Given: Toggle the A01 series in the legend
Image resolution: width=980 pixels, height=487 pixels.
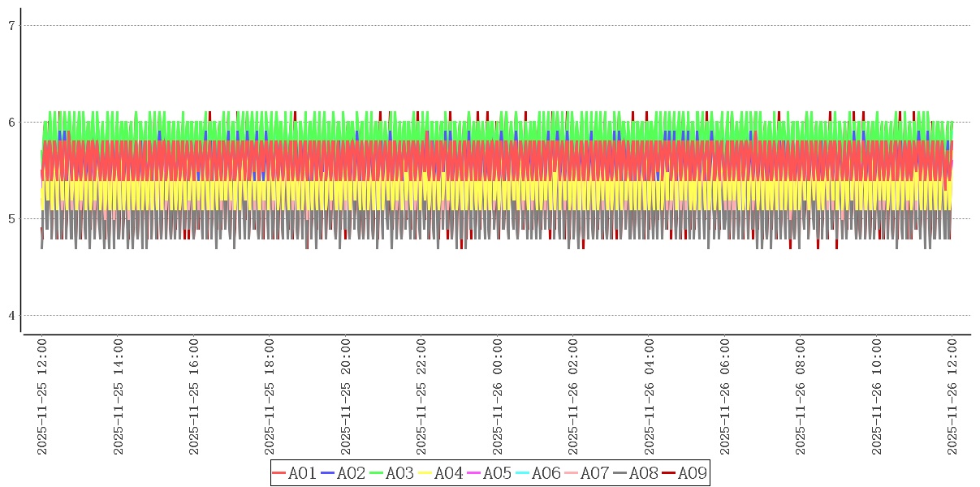Looking at the screenshot, I should coord(302,473).
